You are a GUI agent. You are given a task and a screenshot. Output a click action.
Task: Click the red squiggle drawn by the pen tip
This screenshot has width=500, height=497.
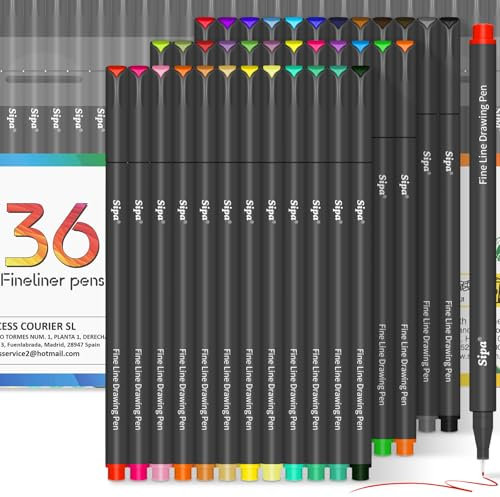[x=423, y=483]
